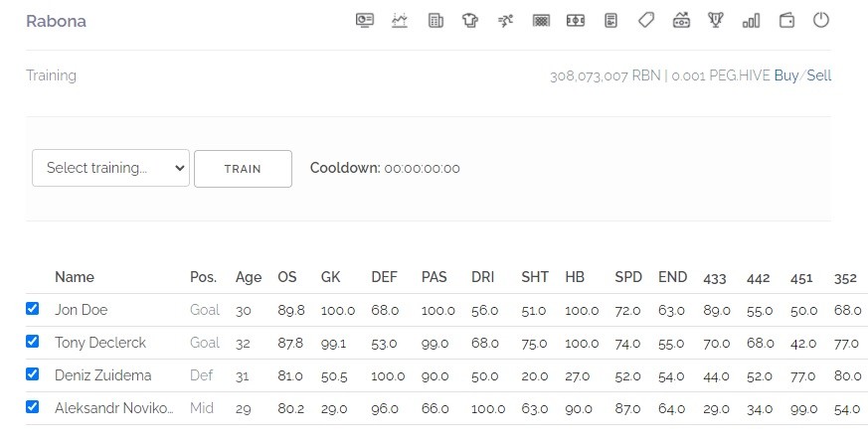868x440 pixels.
Task: Open the price tag market icon
Action: 646,21
